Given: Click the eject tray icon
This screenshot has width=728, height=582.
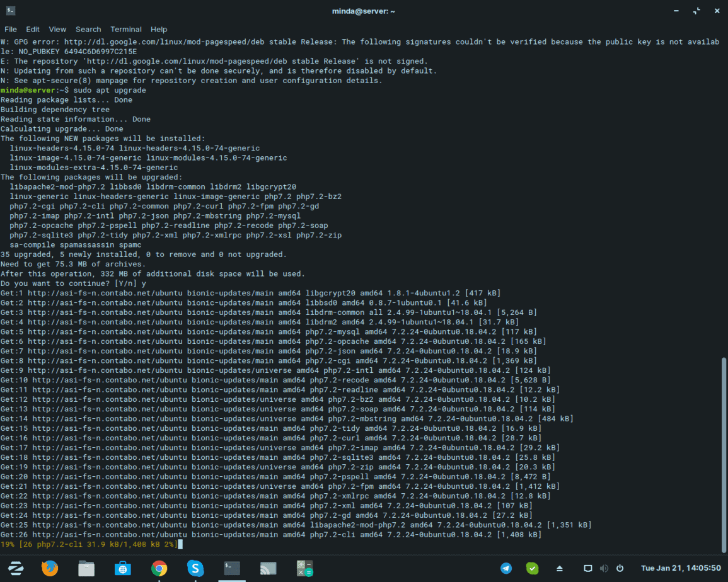Looking at the screenshot, I should [560, 569].
